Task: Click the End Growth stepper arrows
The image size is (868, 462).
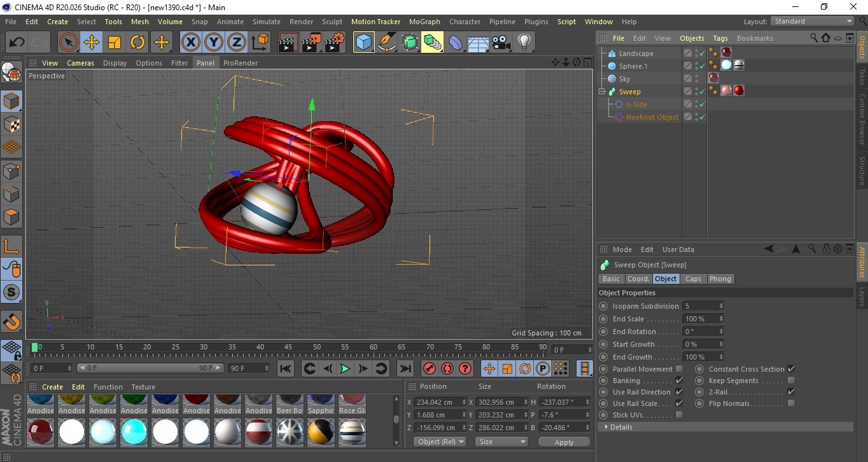Action: point(721,357)
